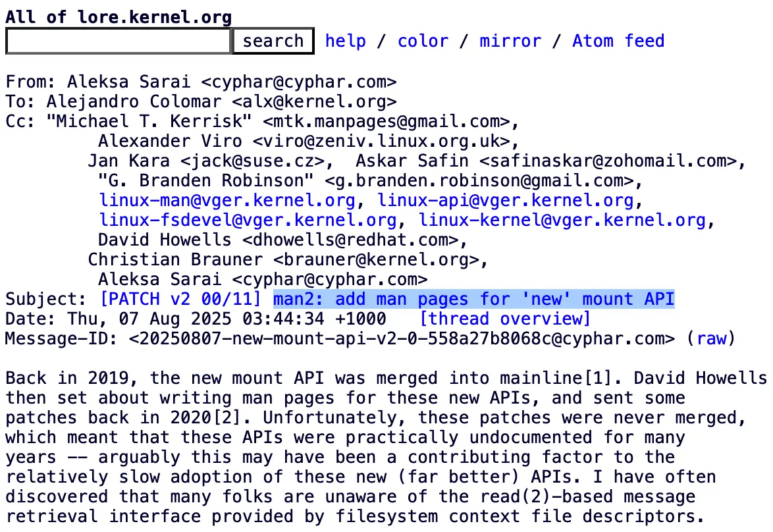Click the linux-fsdevel@vger.kernel.org link
773x532 pixels.
pyautogui.click(x=248, y=220)
